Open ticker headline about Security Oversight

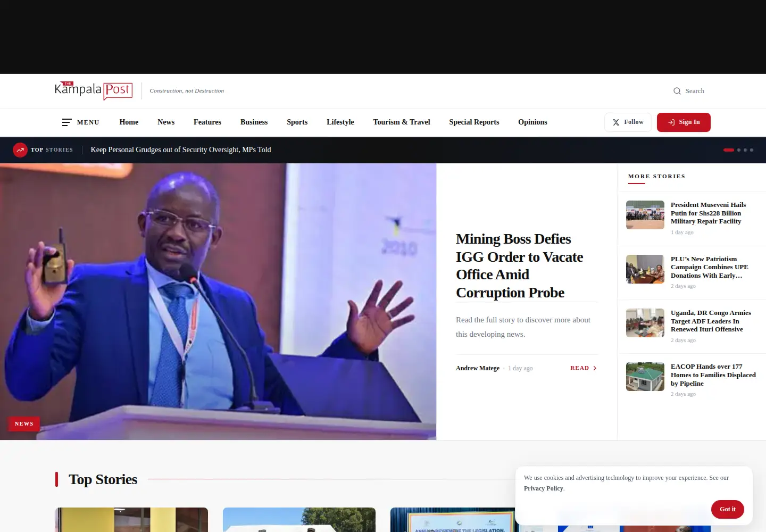(x=181, y=150)
